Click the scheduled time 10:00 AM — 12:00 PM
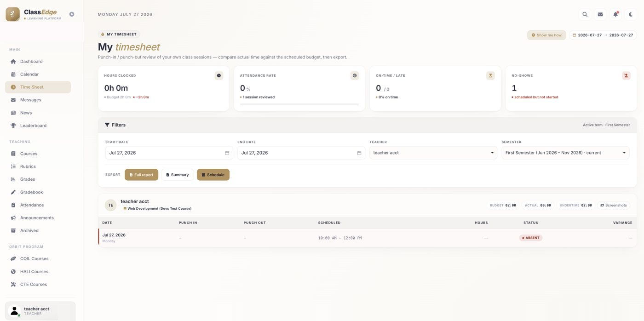The height and width of the screenshot is (321, 644). [x=340, y=238]
